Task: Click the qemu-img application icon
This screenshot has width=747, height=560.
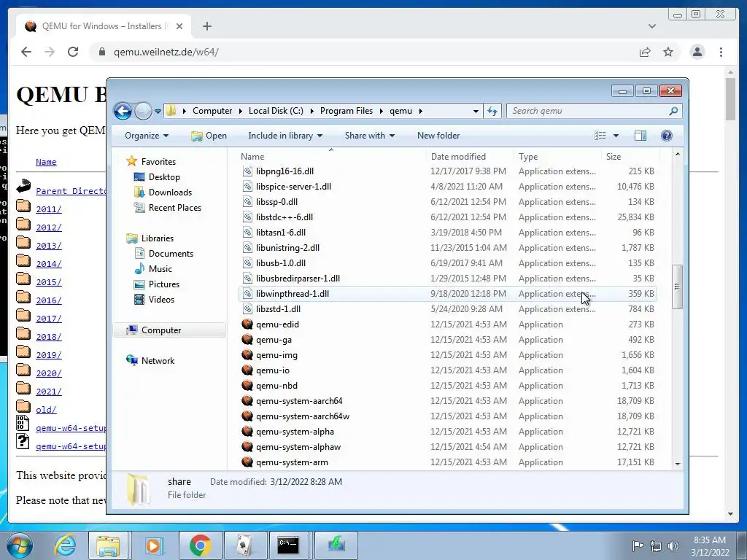Action: (247, 355)
